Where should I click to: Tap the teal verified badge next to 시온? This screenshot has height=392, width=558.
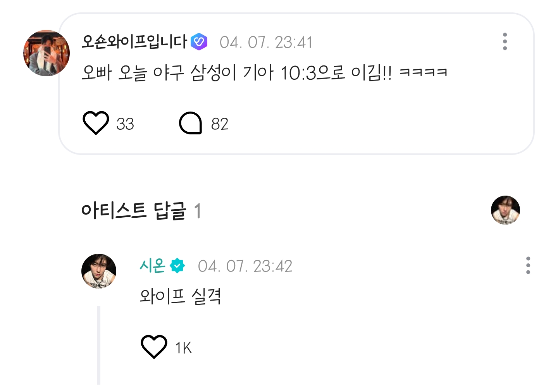point(177,266)
